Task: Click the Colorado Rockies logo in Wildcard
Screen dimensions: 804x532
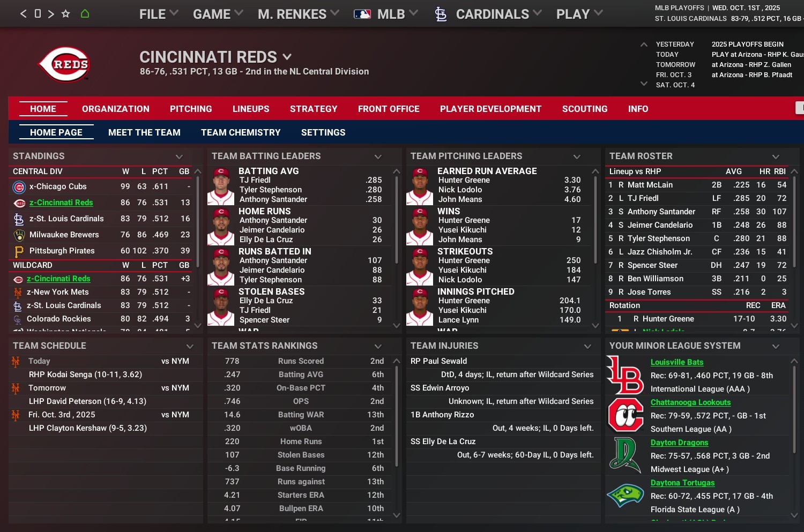Action: [x=18, y=319]
